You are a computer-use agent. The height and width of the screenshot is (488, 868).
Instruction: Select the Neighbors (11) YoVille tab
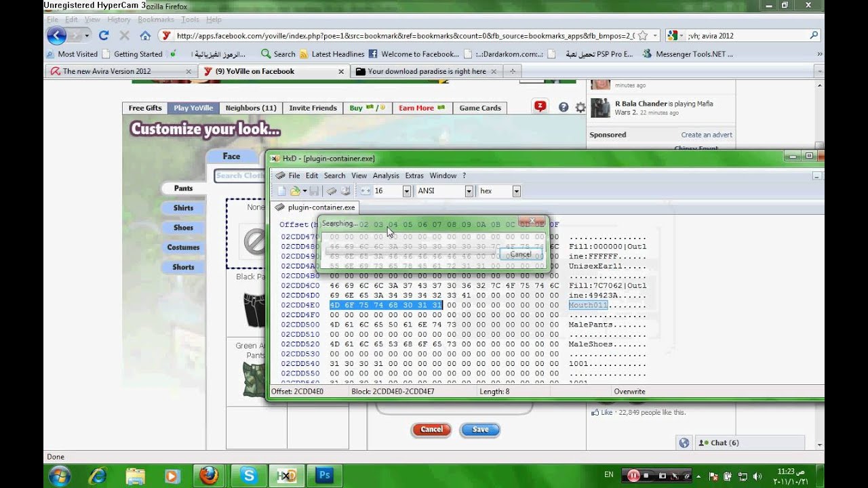[x=251, y=108]
